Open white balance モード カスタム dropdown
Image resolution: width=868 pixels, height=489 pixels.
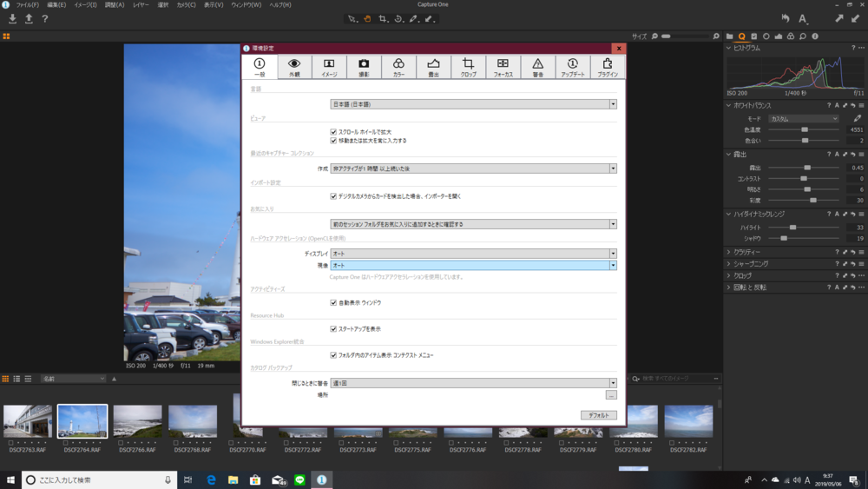coord(803,118)
